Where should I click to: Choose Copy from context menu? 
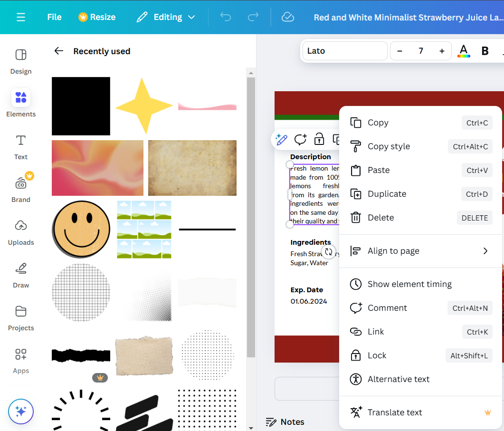(x=421, y=123)
